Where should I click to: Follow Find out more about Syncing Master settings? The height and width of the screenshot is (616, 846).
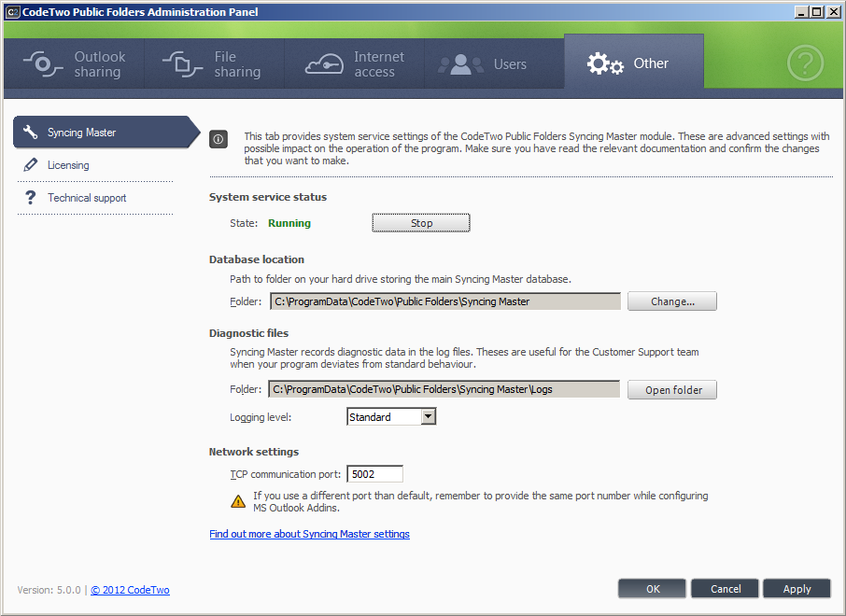(x=309, y=534)
